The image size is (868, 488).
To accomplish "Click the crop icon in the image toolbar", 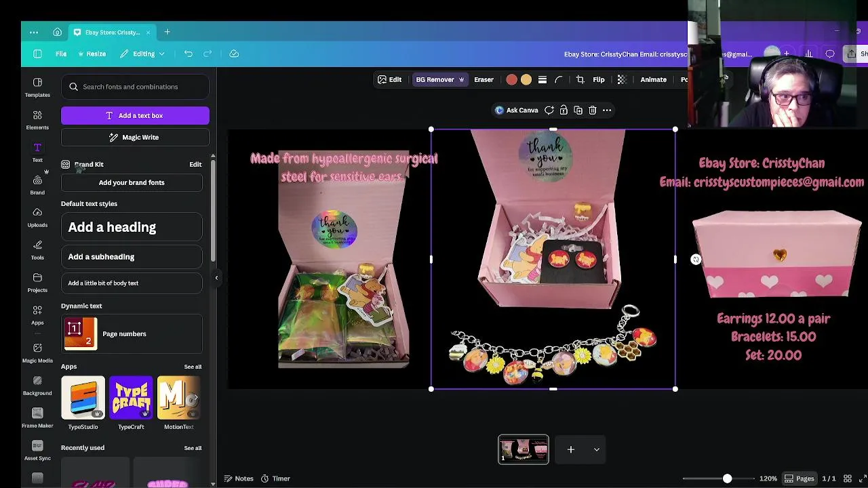I will click(580, 79).
